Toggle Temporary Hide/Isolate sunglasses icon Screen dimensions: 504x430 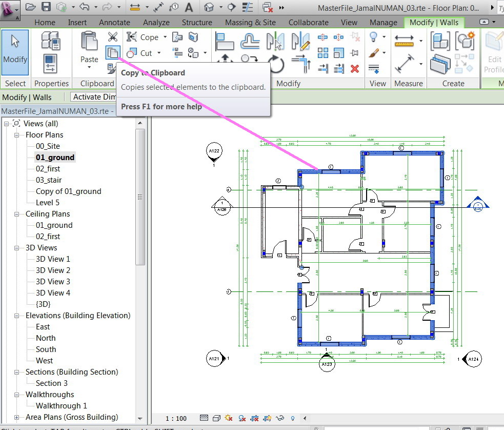click(280, 418)
